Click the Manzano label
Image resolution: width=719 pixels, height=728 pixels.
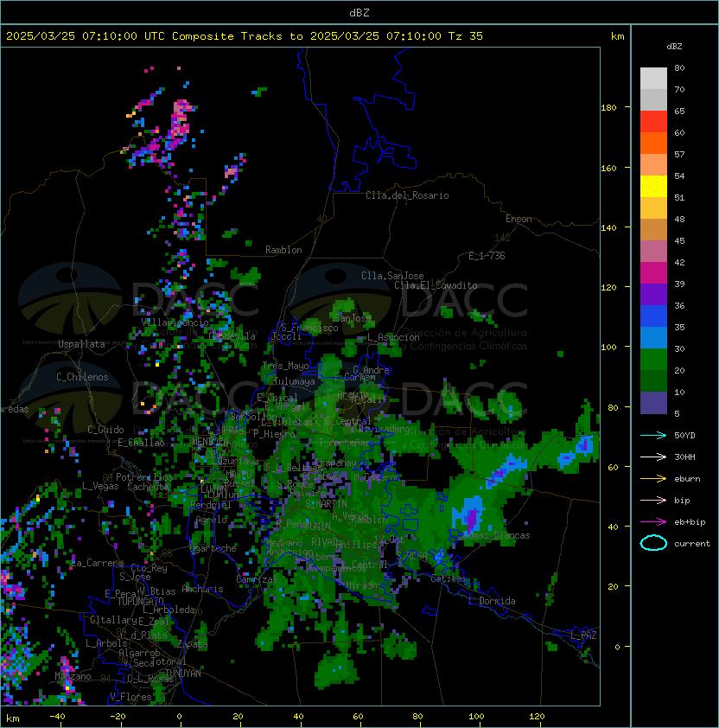[x=73, y=676]
